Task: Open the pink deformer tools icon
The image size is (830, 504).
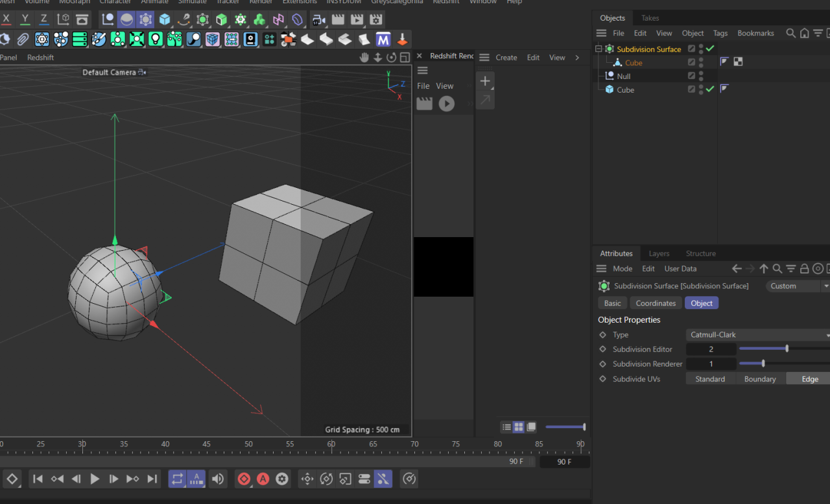Action: [278, 19]
